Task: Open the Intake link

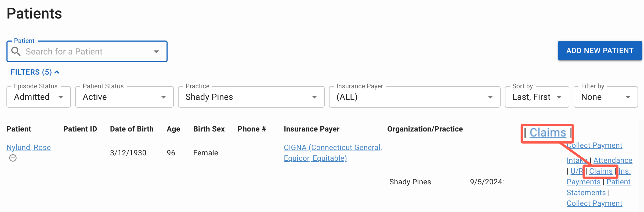Action: coord(577,160)
